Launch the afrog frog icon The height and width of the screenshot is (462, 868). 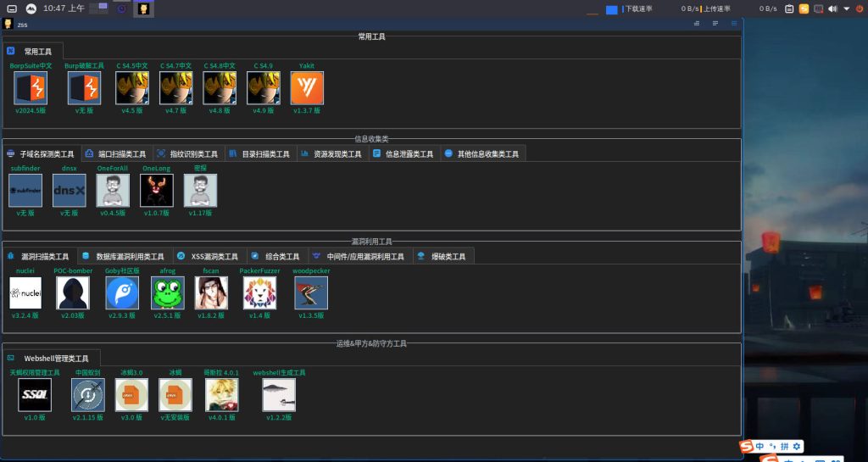[x=168, y=292]
